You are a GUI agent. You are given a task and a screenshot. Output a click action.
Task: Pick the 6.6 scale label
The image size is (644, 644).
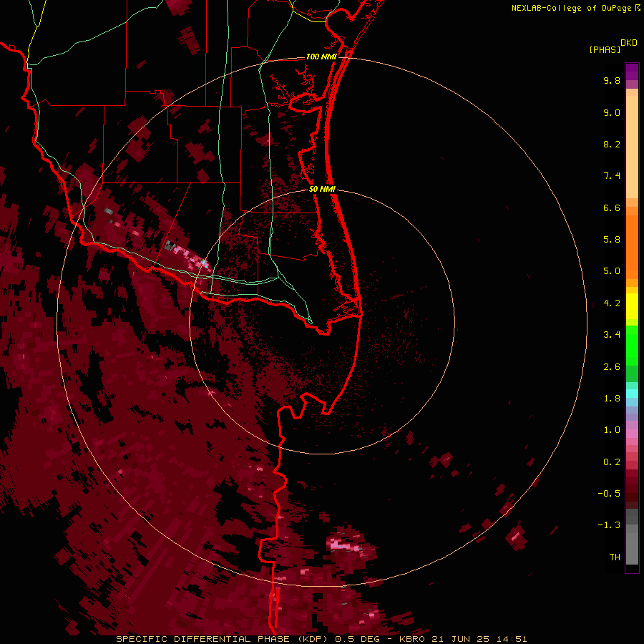pos(612,208)
